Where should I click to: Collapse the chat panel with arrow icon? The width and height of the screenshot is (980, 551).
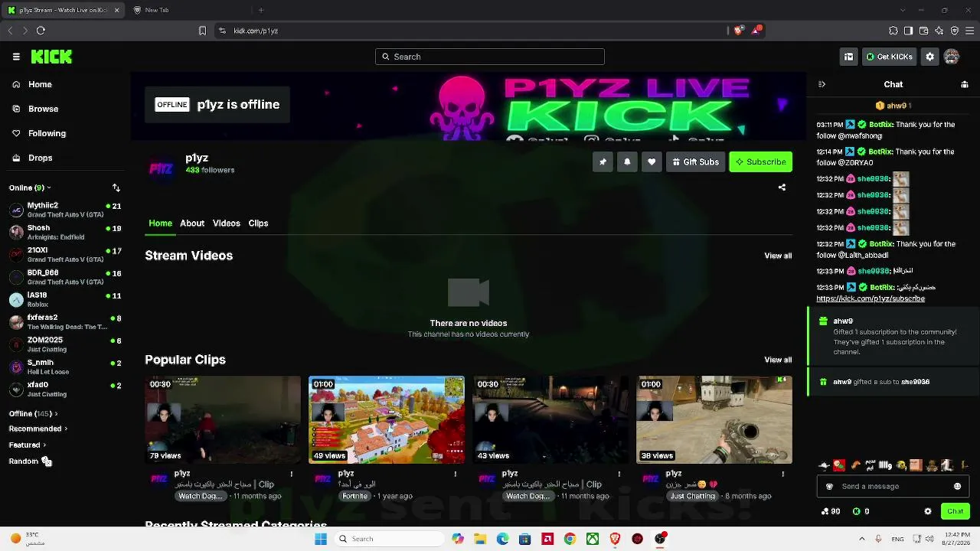(x=822, y=84)
